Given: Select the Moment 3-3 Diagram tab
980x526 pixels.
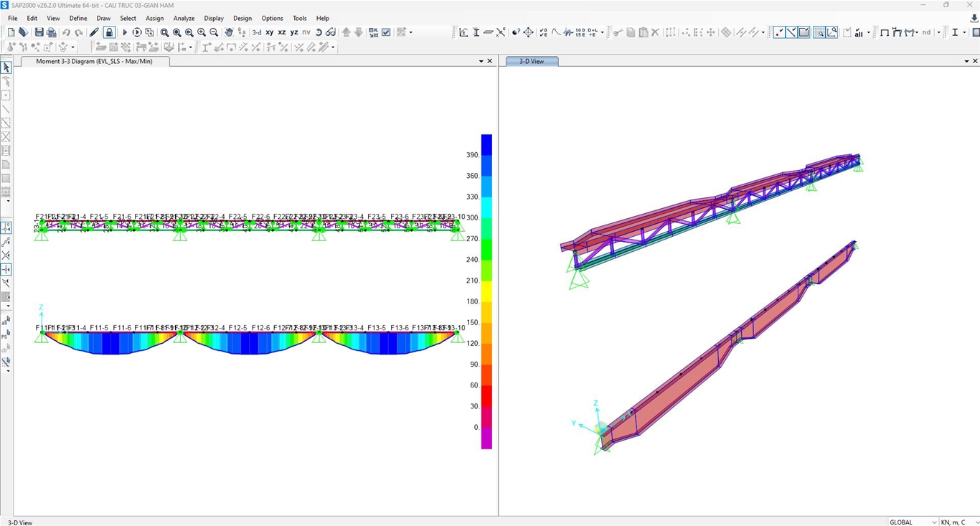Looking at the screenshot, I should (x=94, y=62).
